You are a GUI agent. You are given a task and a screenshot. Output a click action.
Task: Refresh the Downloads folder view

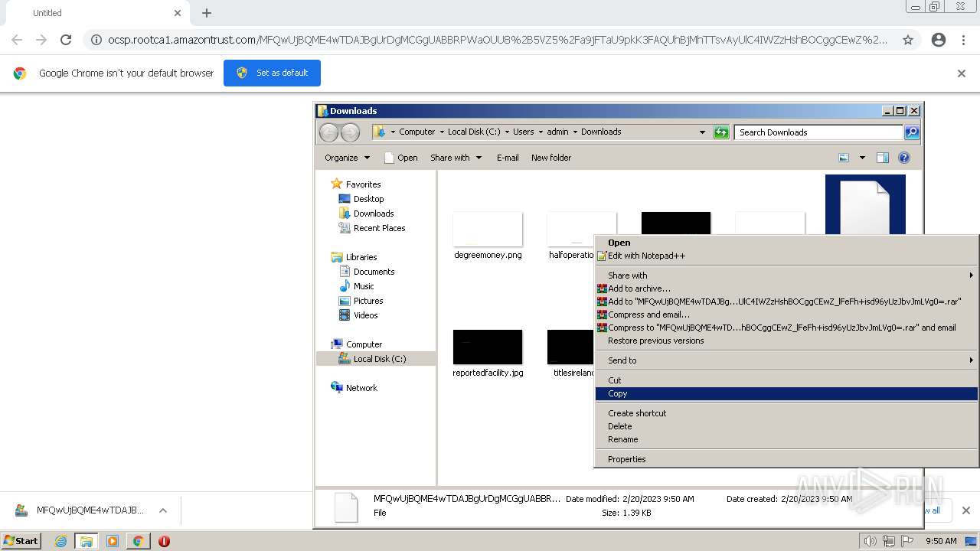721,132
